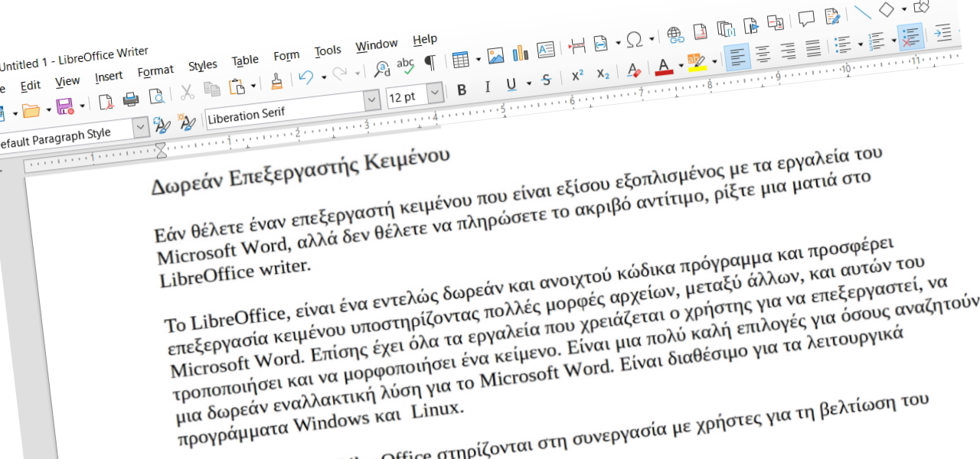Insert a text box
Image resolution: width=980 pixels, height=459 pixels.
[546, 50]
